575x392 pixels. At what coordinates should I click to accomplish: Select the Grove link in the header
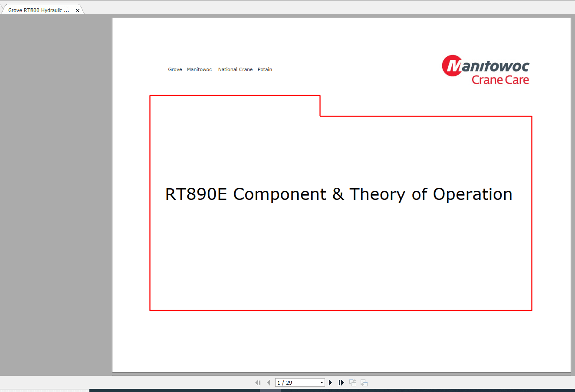[175, 69]
